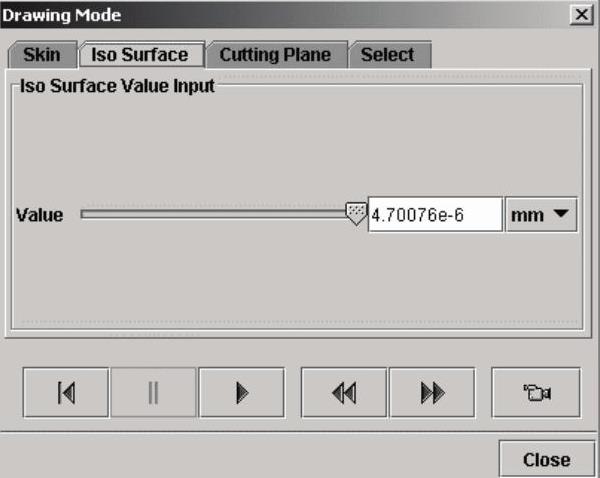Click the arrow on the units combo box
This screenshot has height=478, width=600.
pos(561,214)
